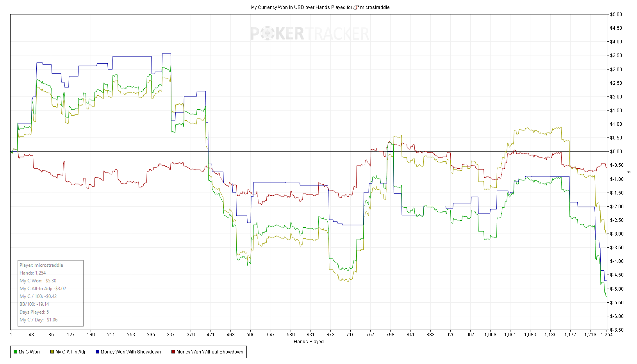
Task: Click the x-axis label 589
Action: tap(291, 335)
